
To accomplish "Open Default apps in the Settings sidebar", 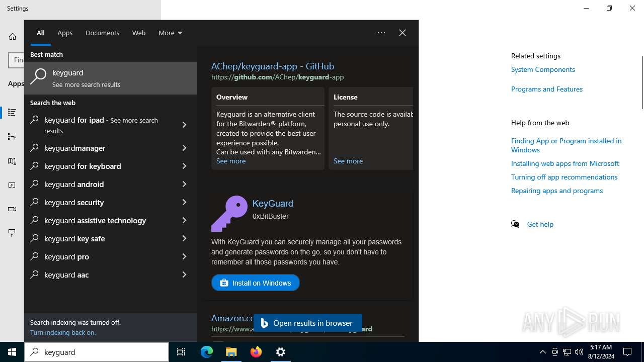I will [12, 137].
